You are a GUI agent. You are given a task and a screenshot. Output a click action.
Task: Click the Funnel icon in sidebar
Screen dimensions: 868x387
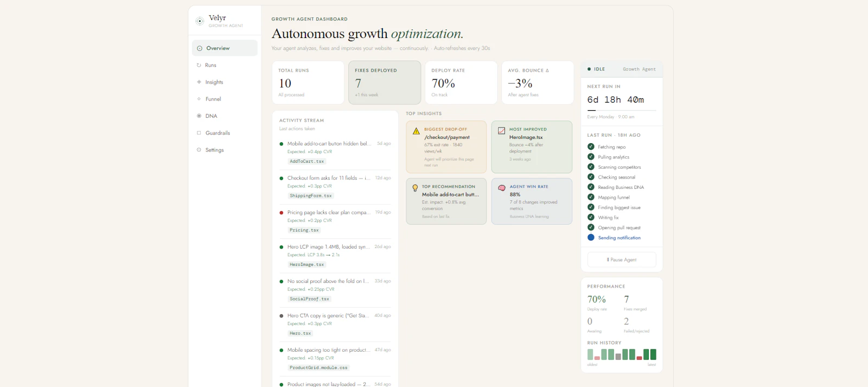pos(199,99)
